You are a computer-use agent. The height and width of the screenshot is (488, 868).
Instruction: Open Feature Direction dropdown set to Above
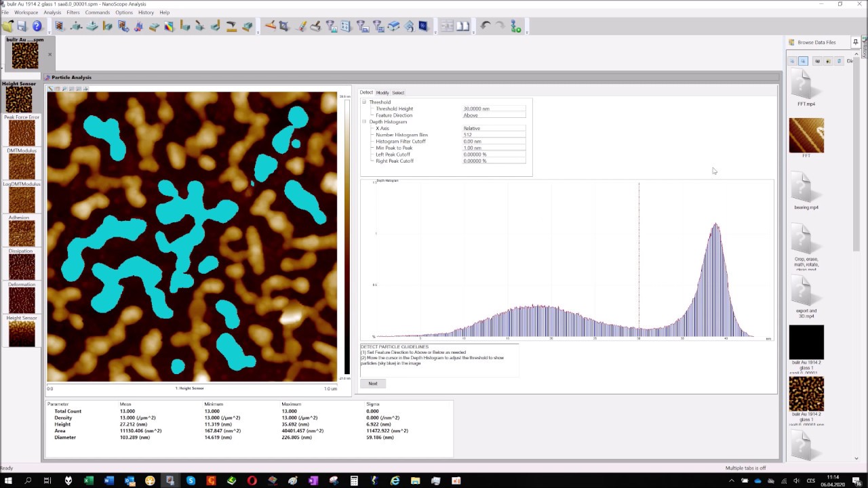[494, 115]
